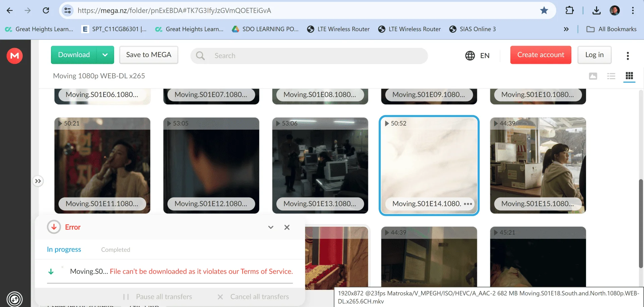Select the 45:21 duration video thumbnail
Viewport: 644px width, 307px height.
538,257
